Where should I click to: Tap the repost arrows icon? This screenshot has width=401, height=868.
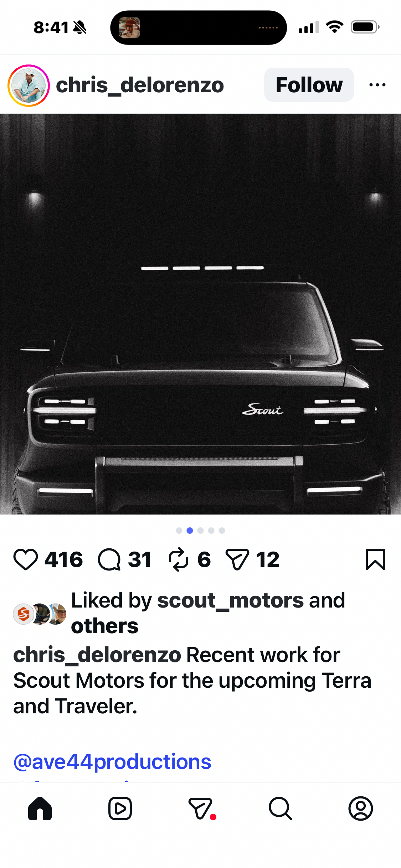(x=178, y=559)
